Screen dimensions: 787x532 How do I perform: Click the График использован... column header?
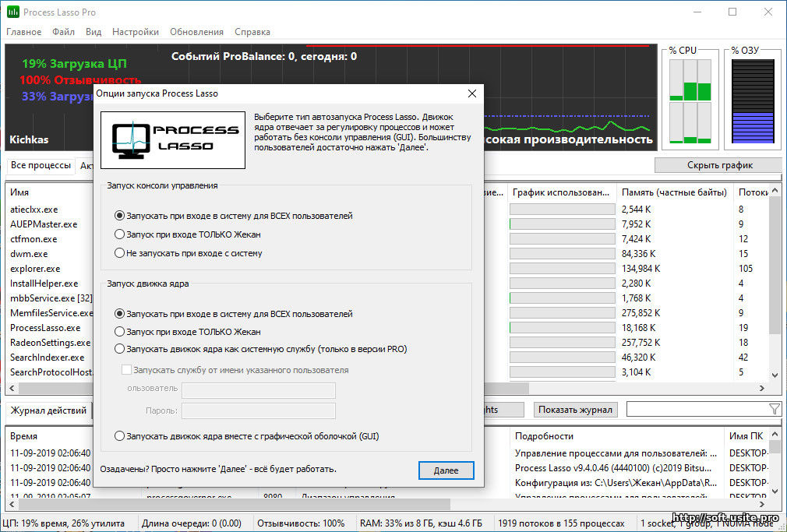click(x=561, y=192)
